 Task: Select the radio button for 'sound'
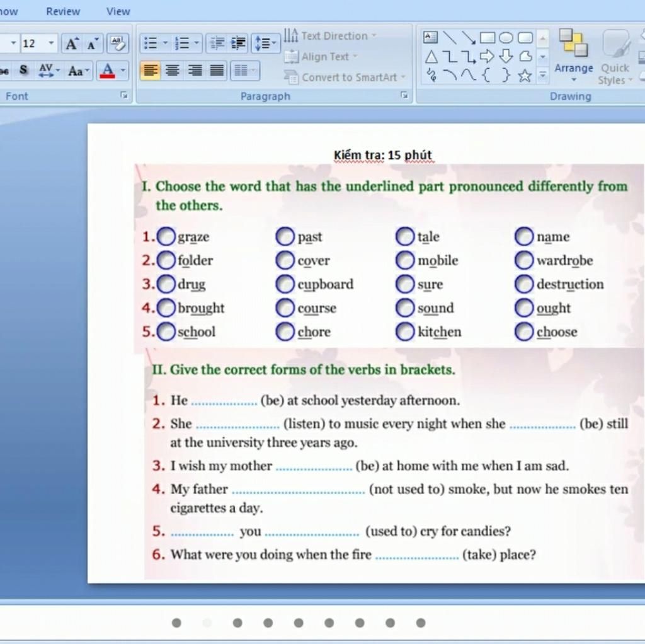[x=405, y=308]
